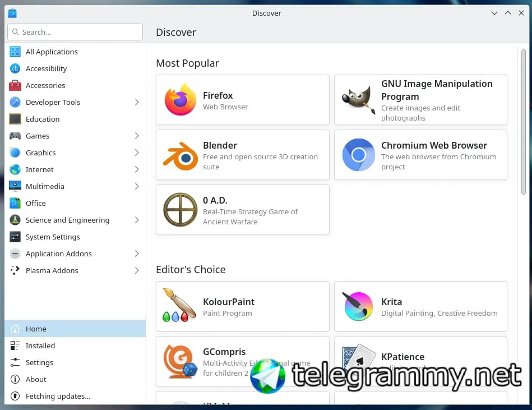
Task: Expand Science and Engineering subcategories arrow
Action: pos(137,220)
